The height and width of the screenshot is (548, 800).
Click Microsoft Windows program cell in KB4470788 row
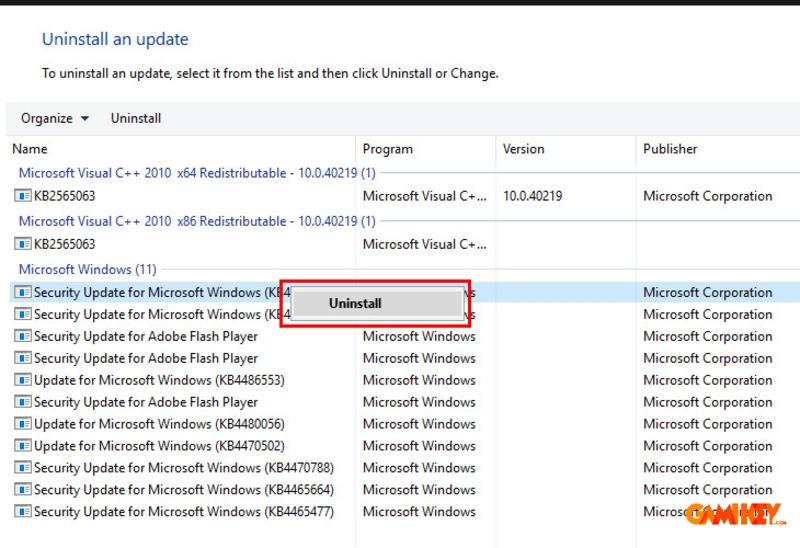point(419,468)
